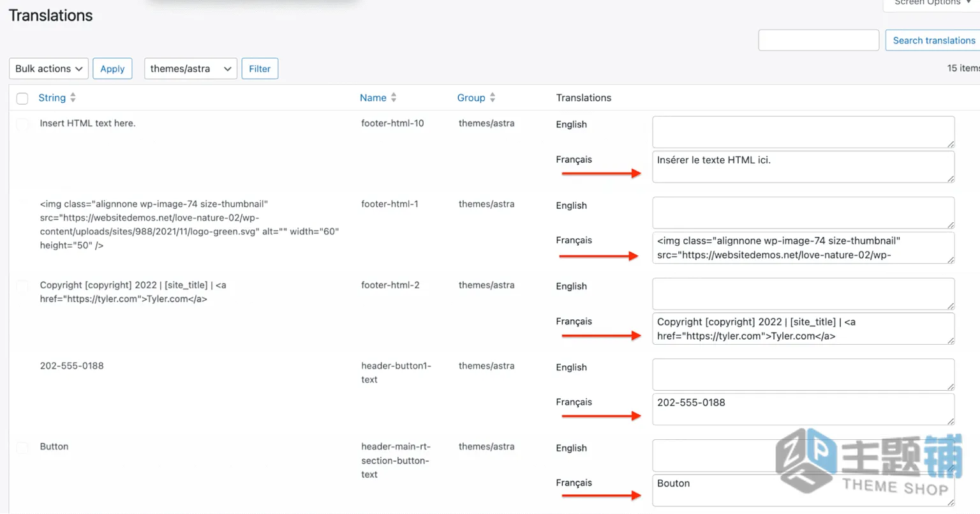Tick the select-all checkbox in table header
The width and height of the screenshot is (980, 514).
22,98
